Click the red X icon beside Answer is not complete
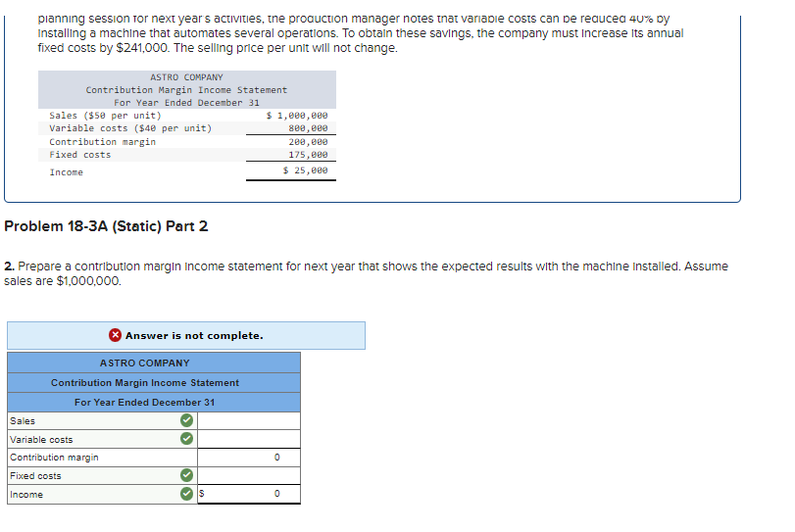The height and width of the screenshot is (532, 795). 115,335
